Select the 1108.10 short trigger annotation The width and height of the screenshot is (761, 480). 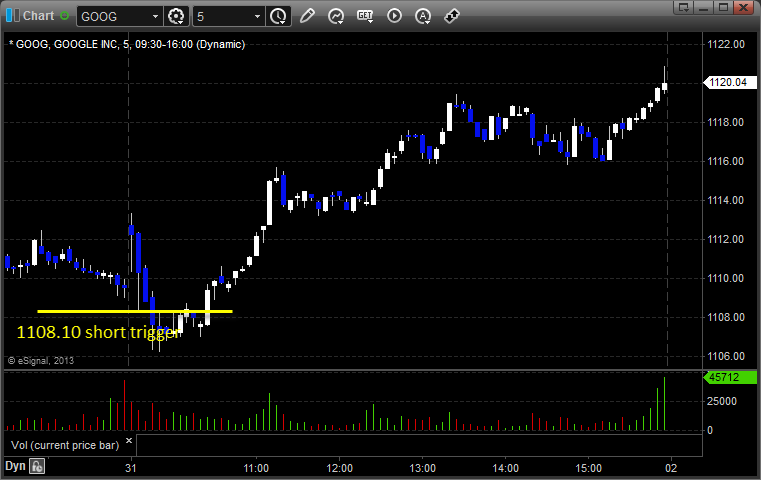(99, 332)
